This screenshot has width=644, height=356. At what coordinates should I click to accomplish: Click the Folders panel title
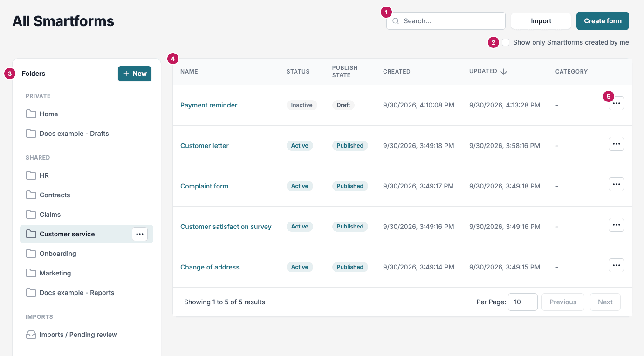click(34, 74)
